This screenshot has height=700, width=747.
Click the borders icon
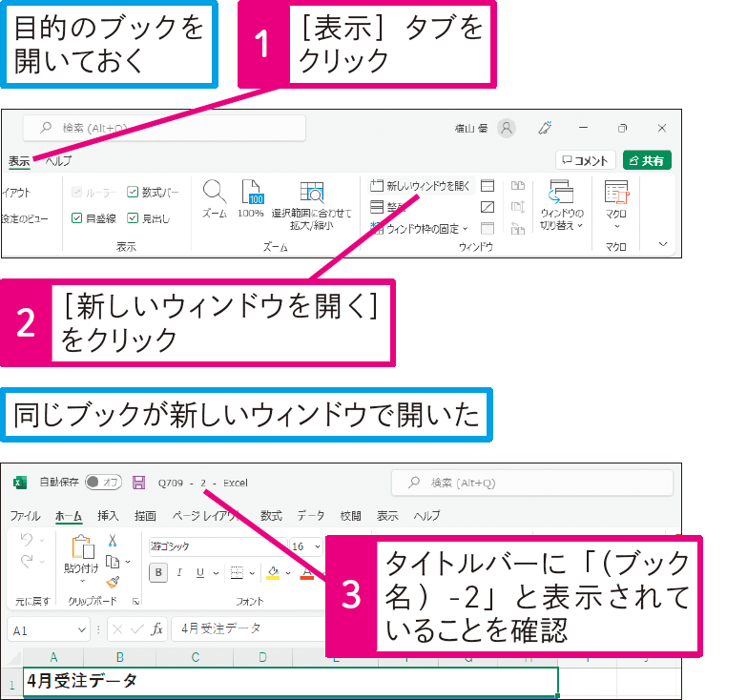pos(237,572)
